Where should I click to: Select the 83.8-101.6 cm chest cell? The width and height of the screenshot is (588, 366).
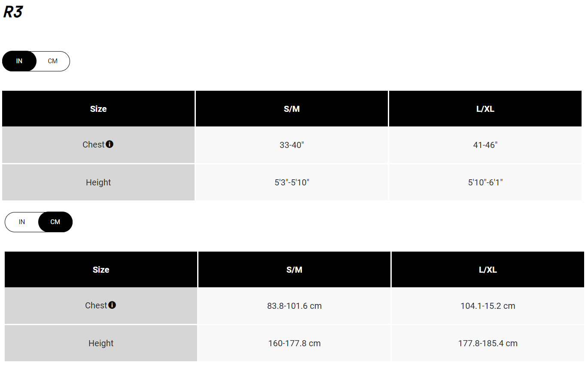pos(295,306)
